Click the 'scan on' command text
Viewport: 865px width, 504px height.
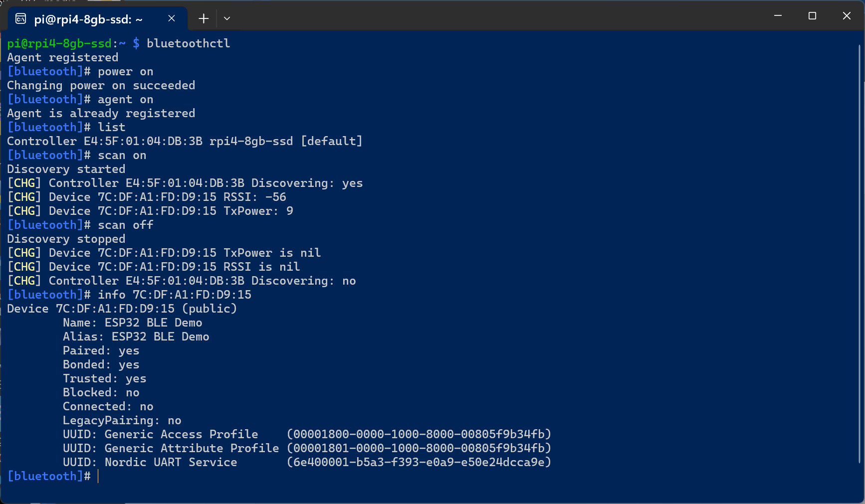122,155
